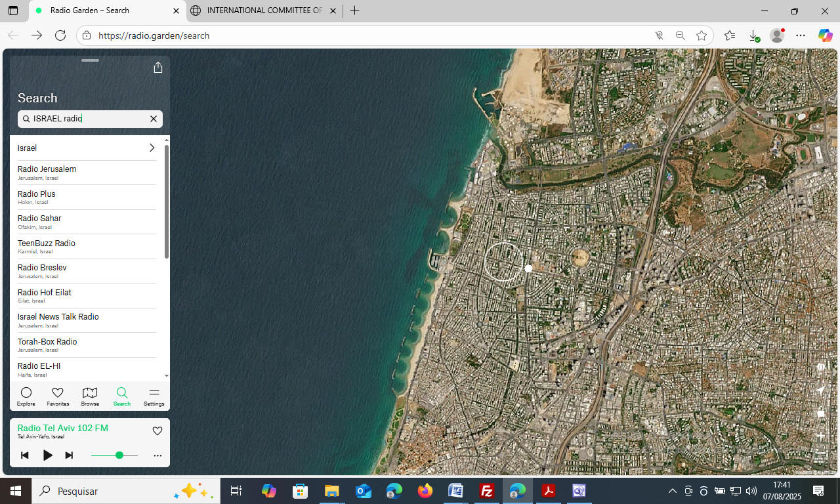840x504 pixels.
Task: Favorite Radio Tel Aviv 102 FM
Action: pyautogui.click(x=157, y=431)
